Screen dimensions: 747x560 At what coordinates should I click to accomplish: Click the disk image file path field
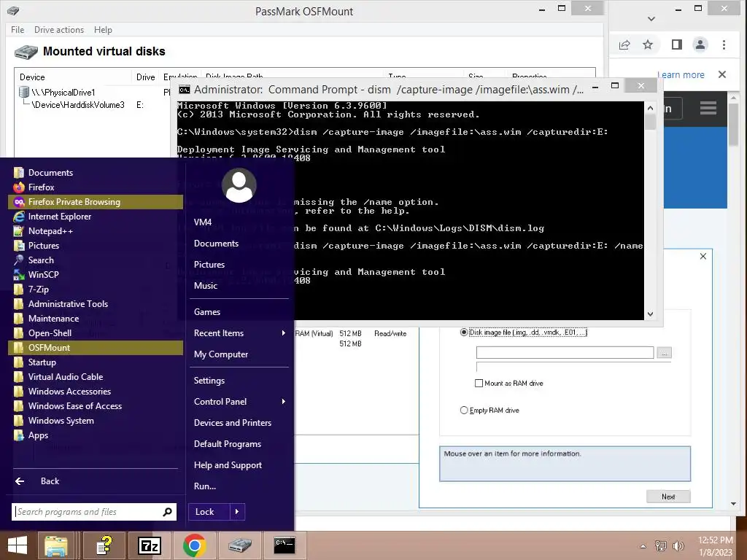click(x=565, y=352)
